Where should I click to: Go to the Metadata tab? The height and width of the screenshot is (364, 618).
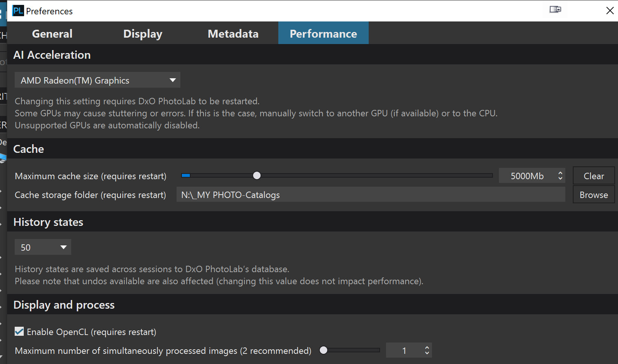pos(233,34)
